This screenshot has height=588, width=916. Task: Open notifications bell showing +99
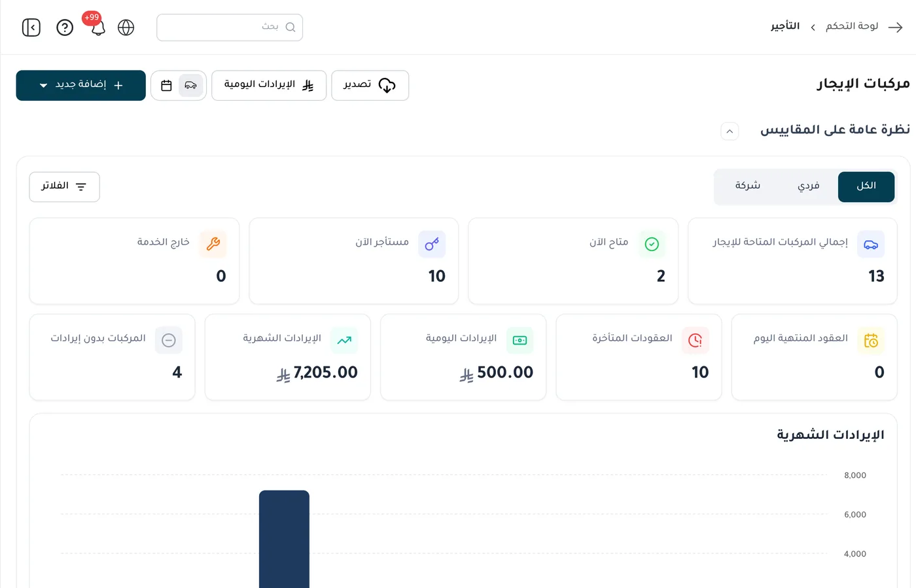coord(97,27)
